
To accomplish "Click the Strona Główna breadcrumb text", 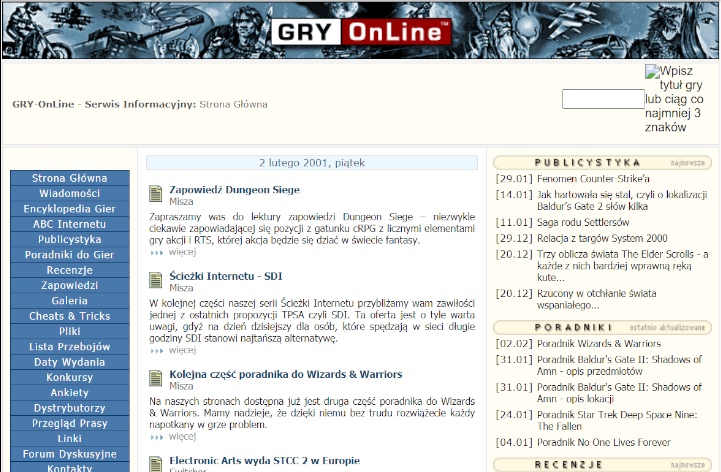I will pos(233,104).
